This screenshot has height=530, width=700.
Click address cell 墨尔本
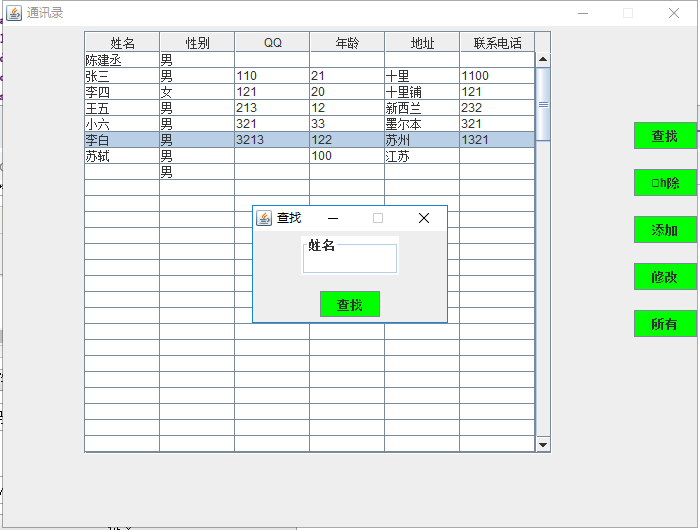[422, 124]
